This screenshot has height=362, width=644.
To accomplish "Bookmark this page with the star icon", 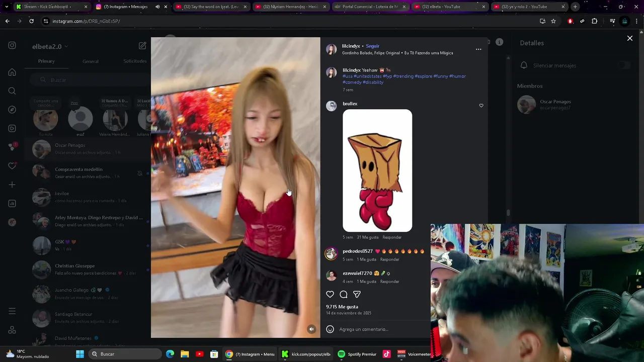I will click(553, 21).
